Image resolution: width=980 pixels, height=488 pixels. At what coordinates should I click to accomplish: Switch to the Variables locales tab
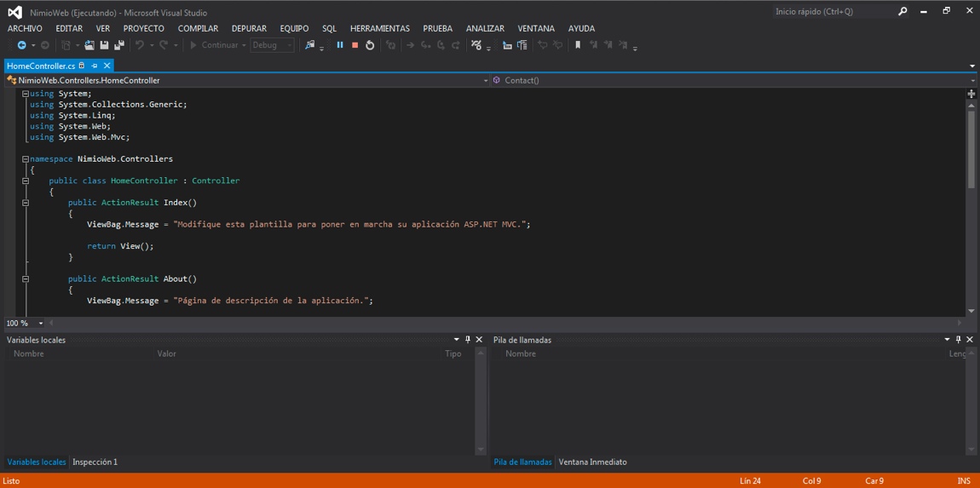[x=37, y=462]
